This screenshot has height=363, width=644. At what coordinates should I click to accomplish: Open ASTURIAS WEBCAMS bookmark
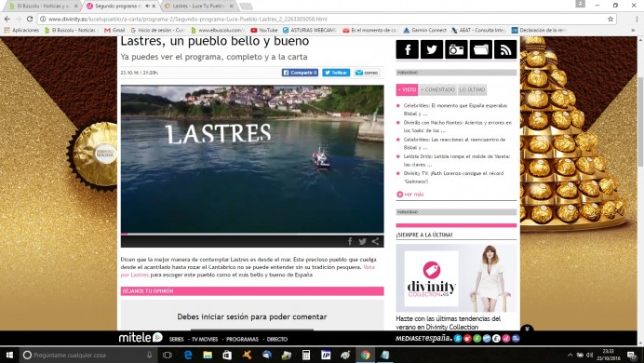click(309, 30)
